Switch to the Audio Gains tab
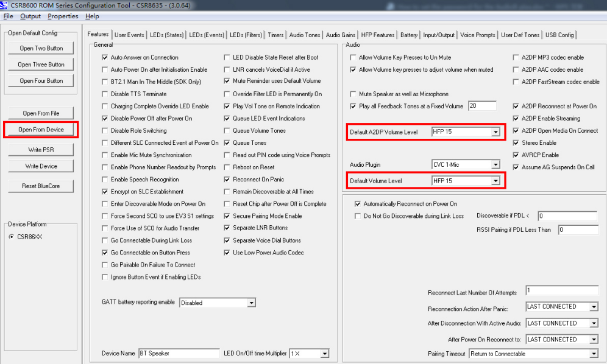 click(x=341, y=35)
